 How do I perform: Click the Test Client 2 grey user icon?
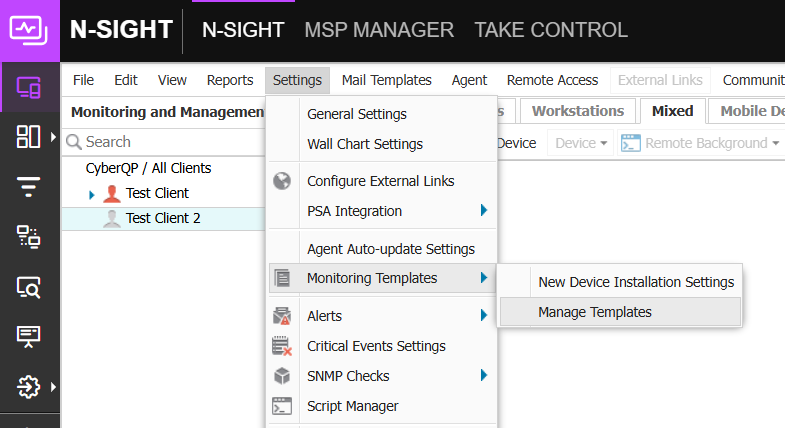(112, 219)
